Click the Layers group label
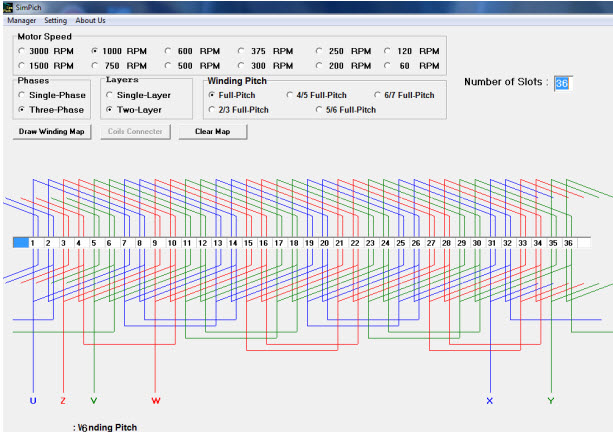 point(122,80)
